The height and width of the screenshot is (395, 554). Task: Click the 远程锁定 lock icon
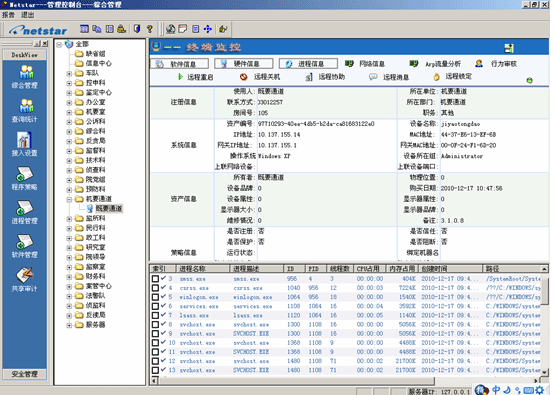436,77
